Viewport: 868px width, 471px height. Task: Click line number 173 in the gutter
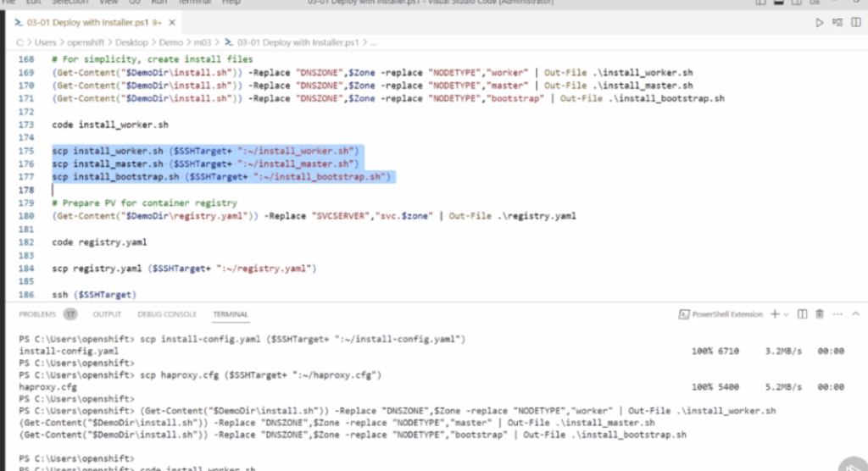coord(26,125)
